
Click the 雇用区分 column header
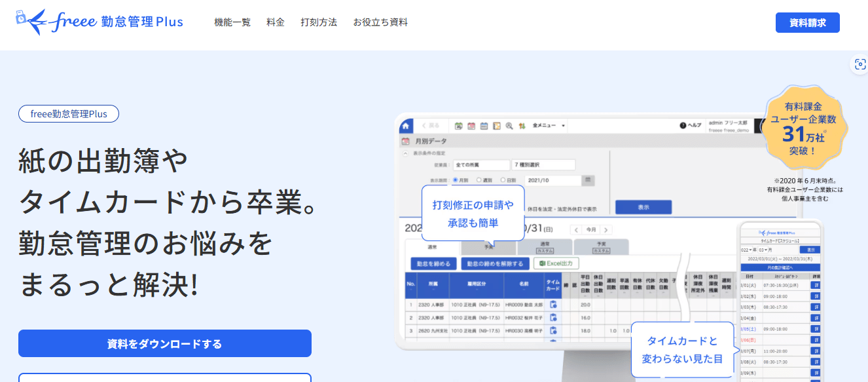coord(477,286)
